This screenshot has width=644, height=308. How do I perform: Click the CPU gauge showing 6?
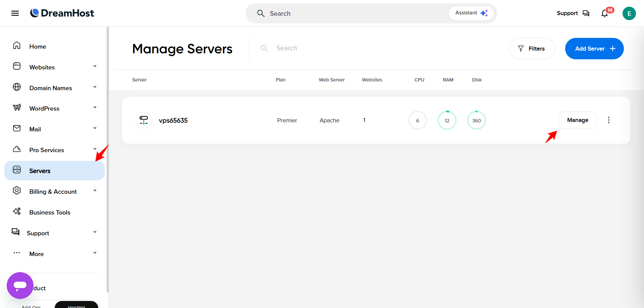click(418, 120)
